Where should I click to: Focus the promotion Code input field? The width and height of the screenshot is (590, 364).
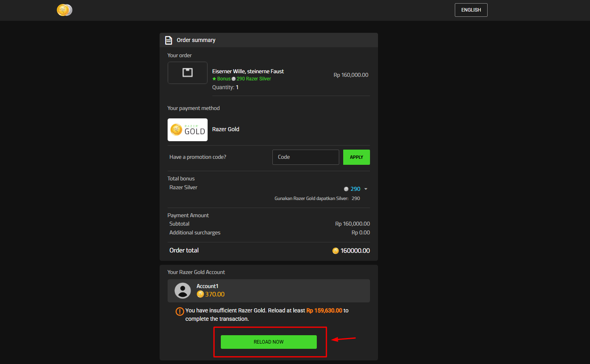[306, 157]
